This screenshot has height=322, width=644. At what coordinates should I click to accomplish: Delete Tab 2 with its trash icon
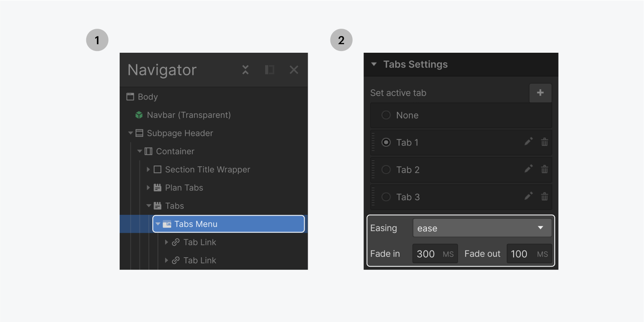coord(544,169)
